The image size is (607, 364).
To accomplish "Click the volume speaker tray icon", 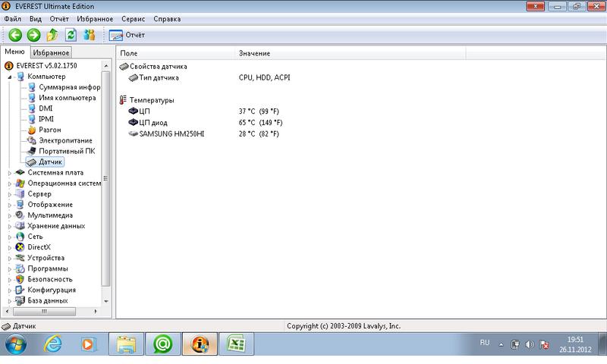I will click(530, 344).
